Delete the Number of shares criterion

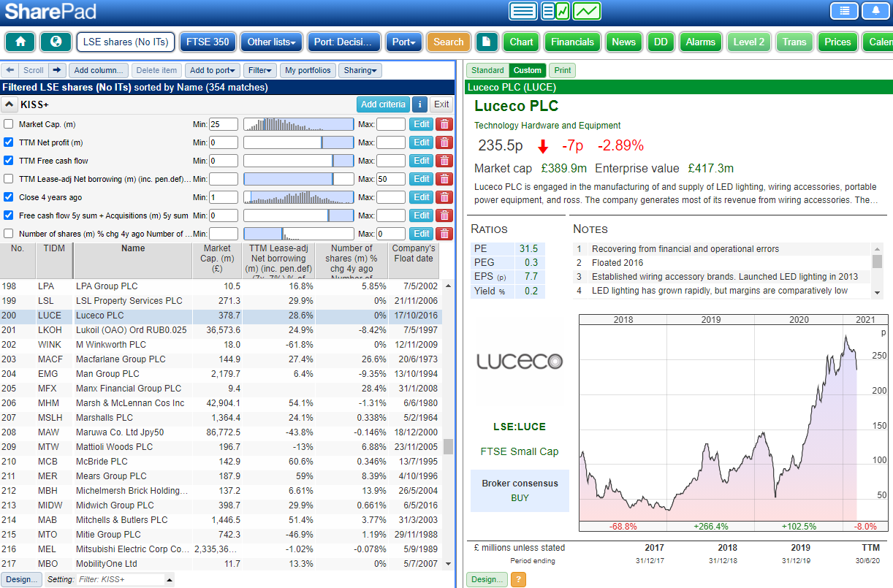coord(444,234)
